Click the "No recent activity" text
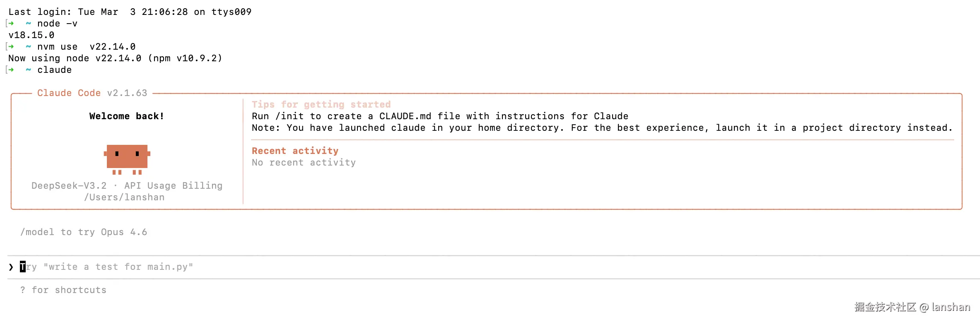 pyautogui.click(x=304, y=163)
